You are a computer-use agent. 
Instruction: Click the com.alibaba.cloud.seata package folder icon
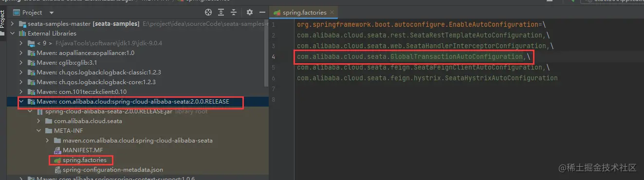(49, 121)
